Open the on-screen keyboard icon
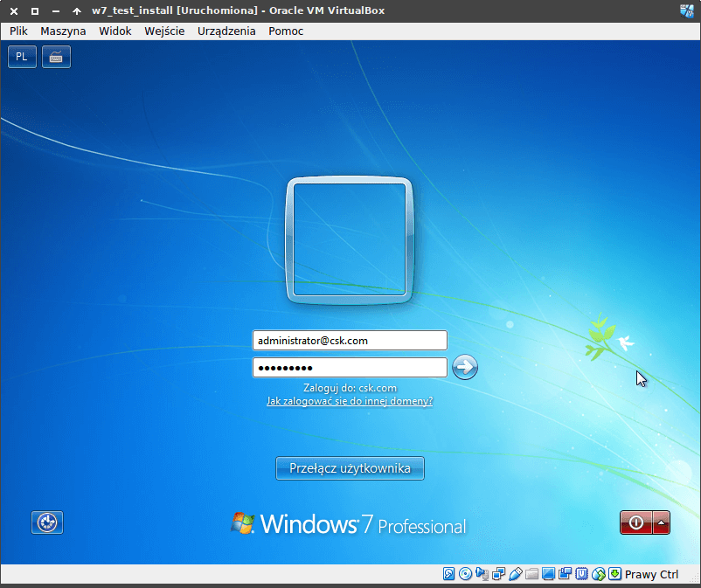This screenshot has width=701, height=588. click(56, 57)
